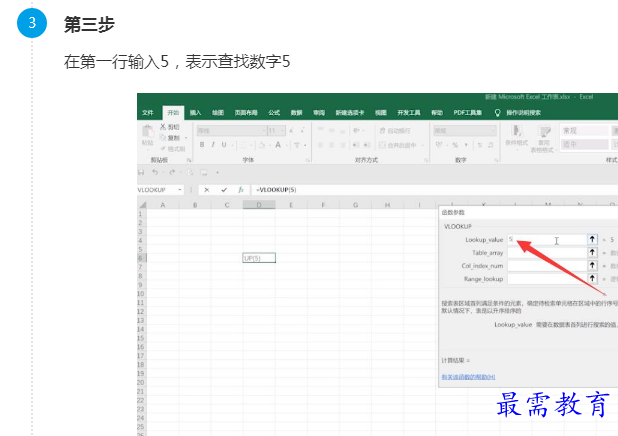Open number group dialog launcher
This screenshot has height=436, width=618.
(x=496, y=160)
